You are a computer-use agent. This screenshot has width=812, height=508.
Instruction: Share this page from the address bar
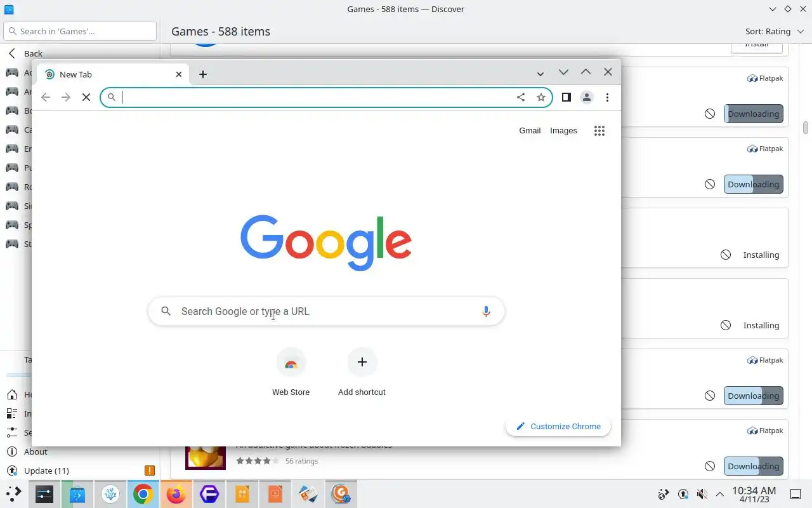(x=521, y=97)
